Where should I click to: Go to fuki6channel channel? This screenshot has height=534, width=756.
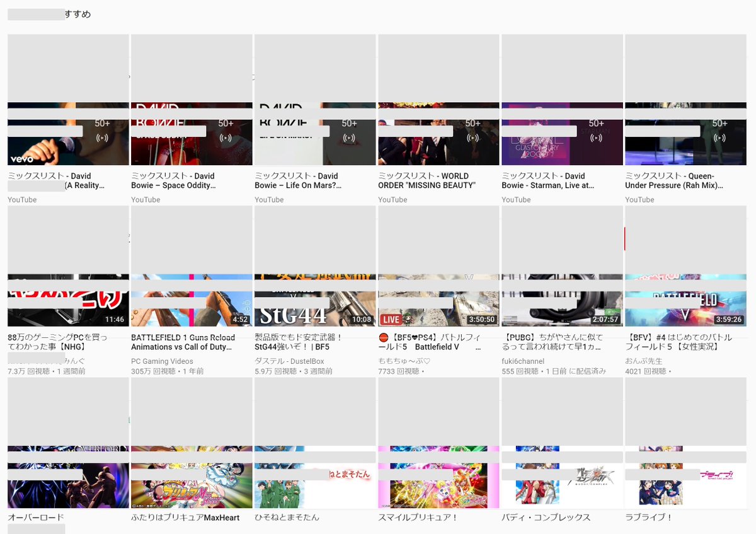coord(523,361)
